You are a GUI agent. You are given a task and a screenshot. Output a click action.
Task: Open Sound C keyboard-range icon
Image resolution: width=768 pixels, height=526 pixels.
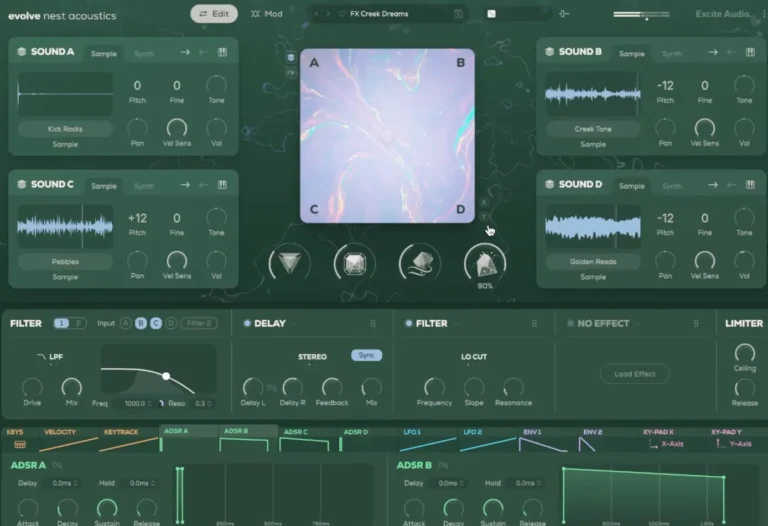click(x=222, y=185)
